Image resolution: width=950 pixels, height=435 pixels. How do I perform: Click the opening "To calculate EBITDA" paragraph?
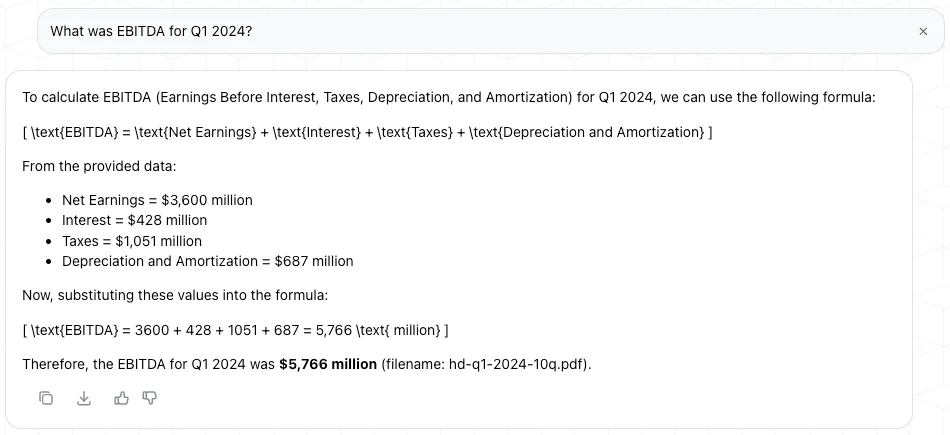tap(448, 97)
